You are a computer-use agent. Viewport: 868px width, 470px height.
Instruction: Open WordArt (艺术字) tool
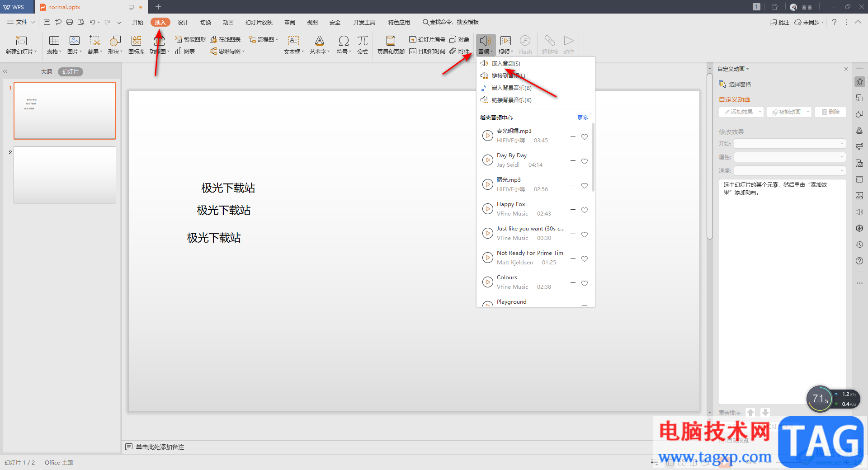point(320,45)
